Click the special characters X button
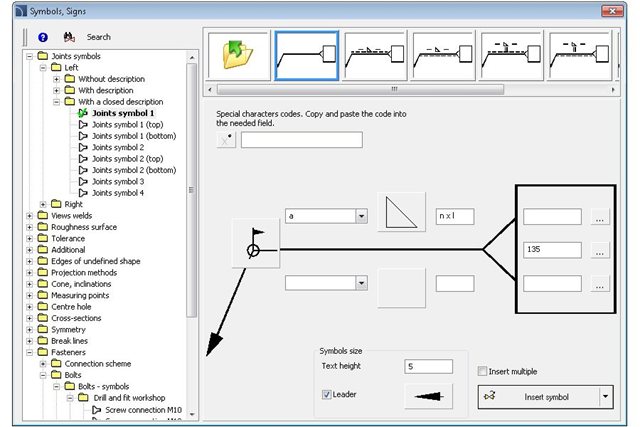This screenshot has width=640, height=427. [226, 140]
